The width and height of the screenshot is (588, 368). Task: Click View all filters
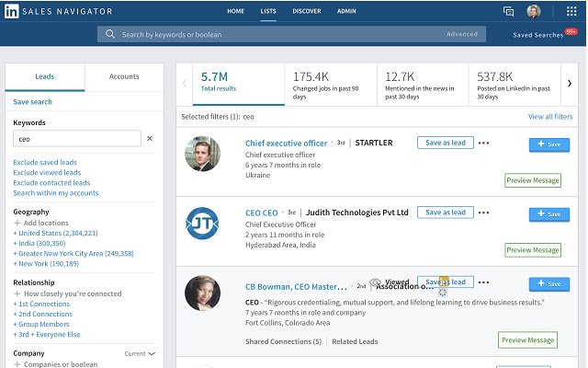coord(550,117)
